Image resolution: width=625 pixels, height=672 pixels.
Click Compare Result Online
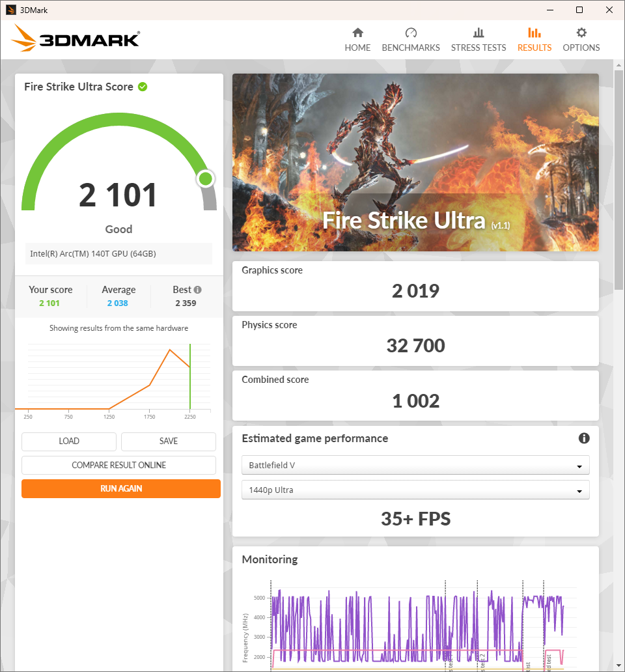tap(118, 465)
